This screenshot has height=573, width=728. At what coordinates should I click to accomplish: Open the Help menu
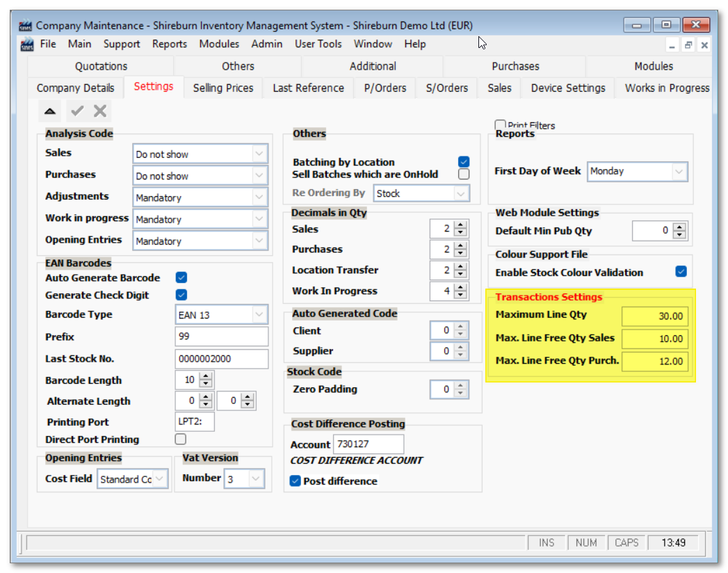point(414,44)
